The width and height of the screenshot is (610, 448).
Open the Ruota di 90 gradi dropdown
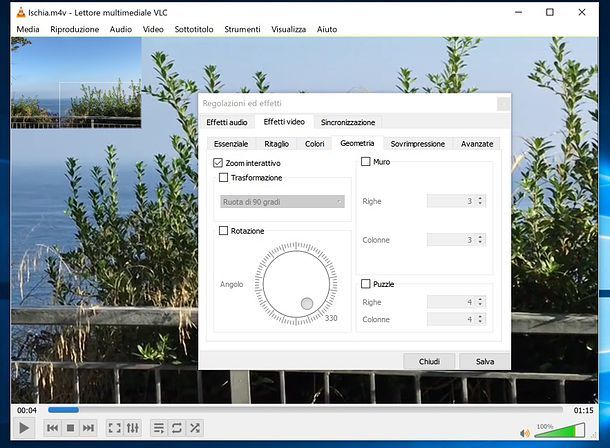pos(282,202)
